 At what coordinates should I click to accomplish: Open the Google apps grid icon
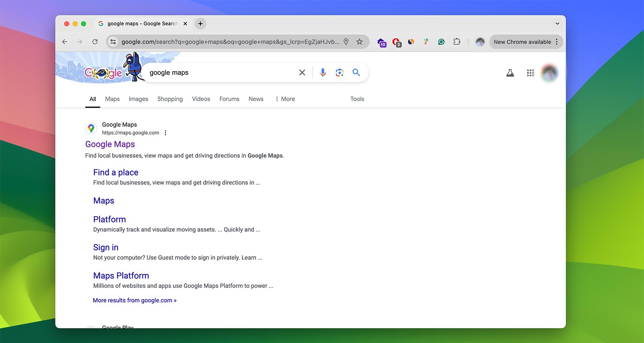530,73
